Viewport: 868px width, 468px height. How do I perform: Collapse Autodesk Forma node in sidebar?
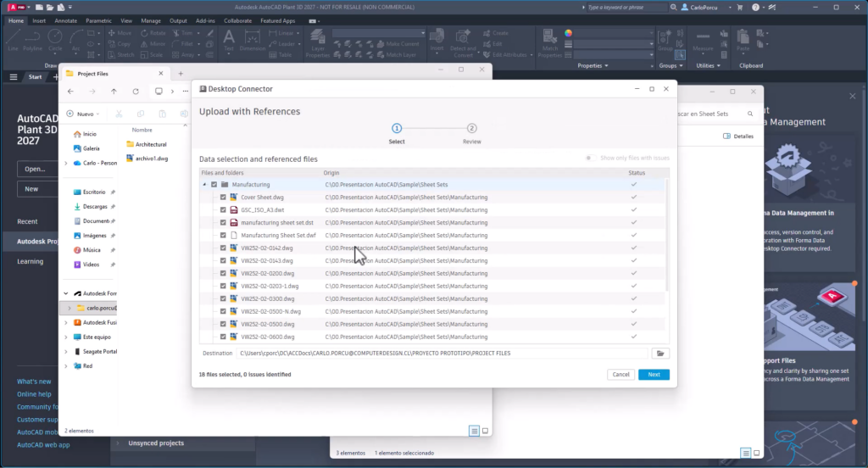pyautogui.click(x=66, y=293)
